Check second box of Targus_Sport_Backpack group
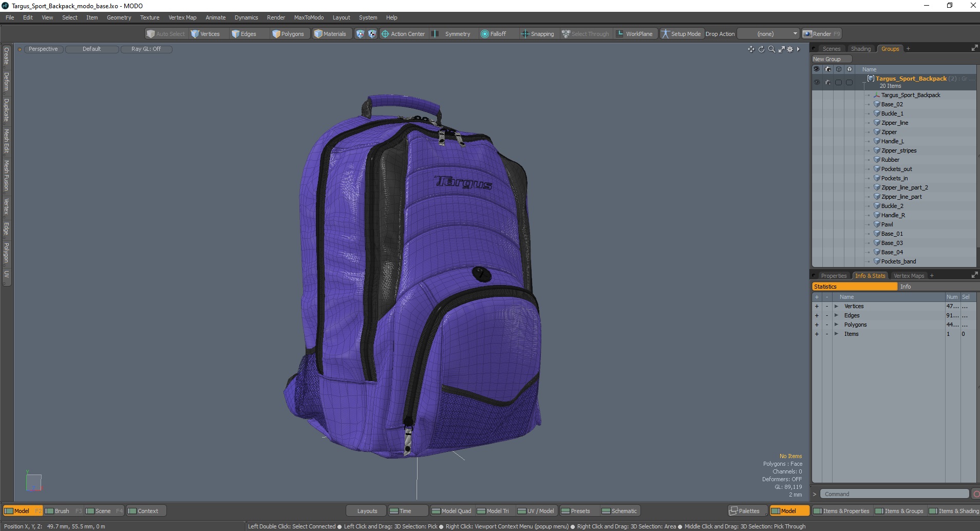Screen dimensions: 980x531 coord(850,82)
